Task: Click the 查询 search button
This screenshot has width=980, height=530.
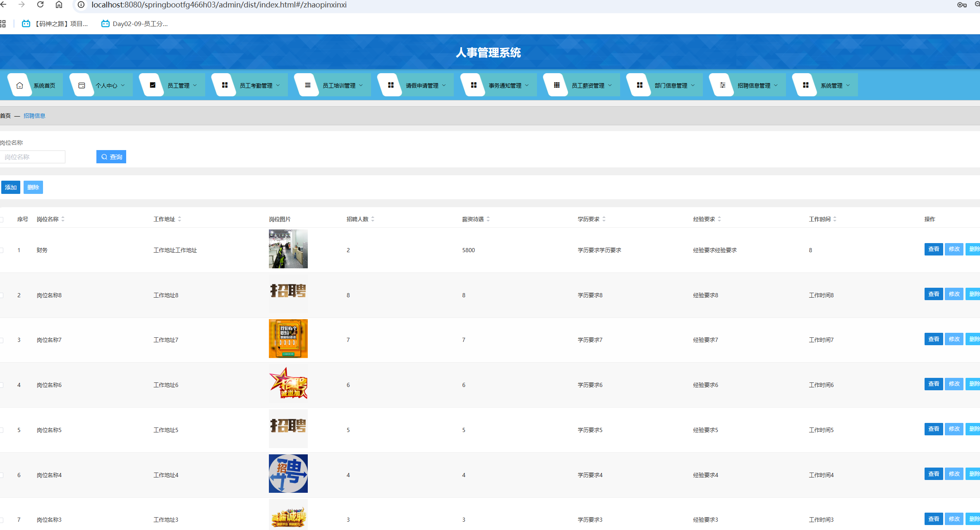Action: (x=111, y=157)
